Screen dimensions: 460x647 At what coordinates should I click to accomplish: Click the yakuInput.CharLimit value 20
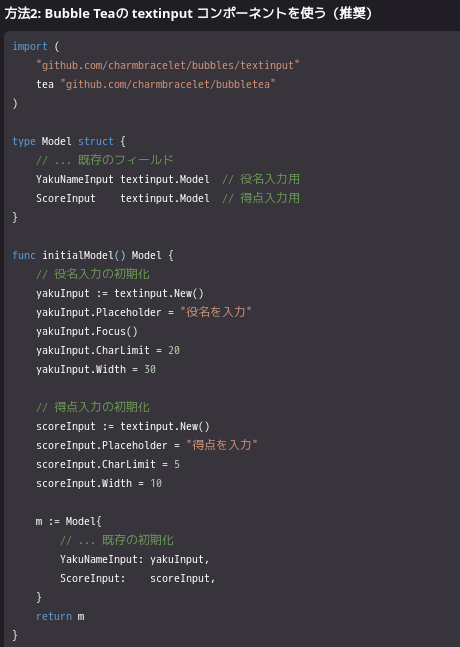[174, 350]
